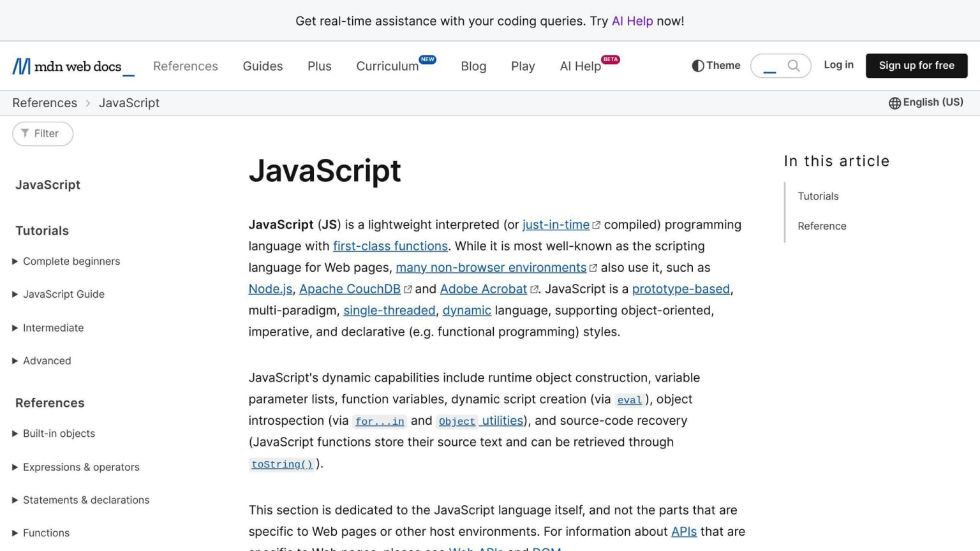Image resolution: width=980 pixels, height=551 pixels.
Task: Open the just-in-time link
Action: point(556,225)
